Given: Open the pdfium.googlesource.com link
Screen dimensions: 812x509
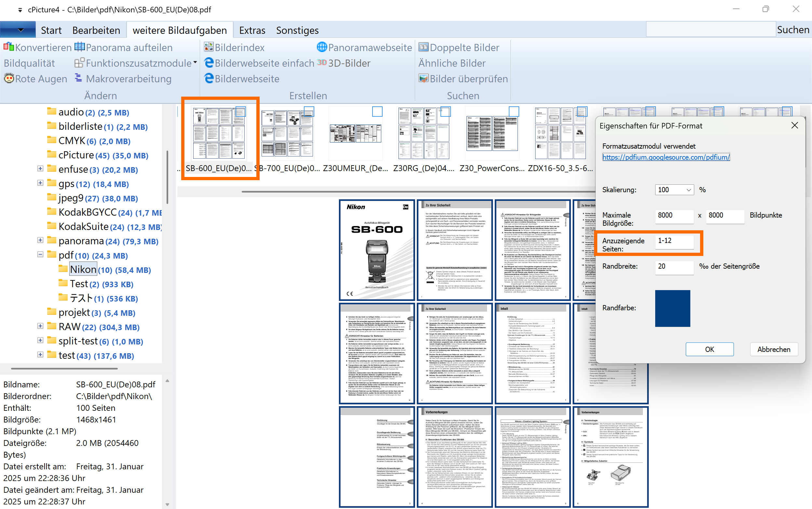Looking at the screenshot, I should click(666, 157).
